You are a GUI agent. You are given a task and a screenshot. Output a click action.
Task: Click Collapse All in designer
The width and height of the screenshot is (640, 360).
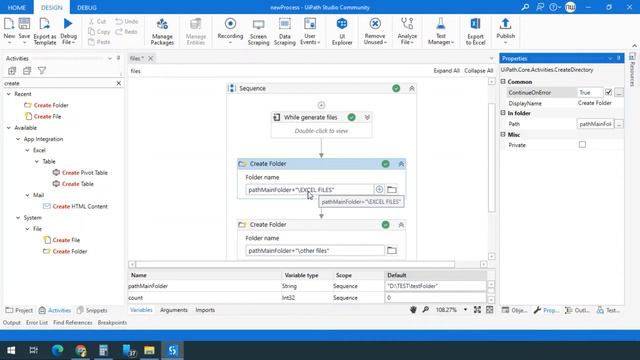(x=479, y=71)
